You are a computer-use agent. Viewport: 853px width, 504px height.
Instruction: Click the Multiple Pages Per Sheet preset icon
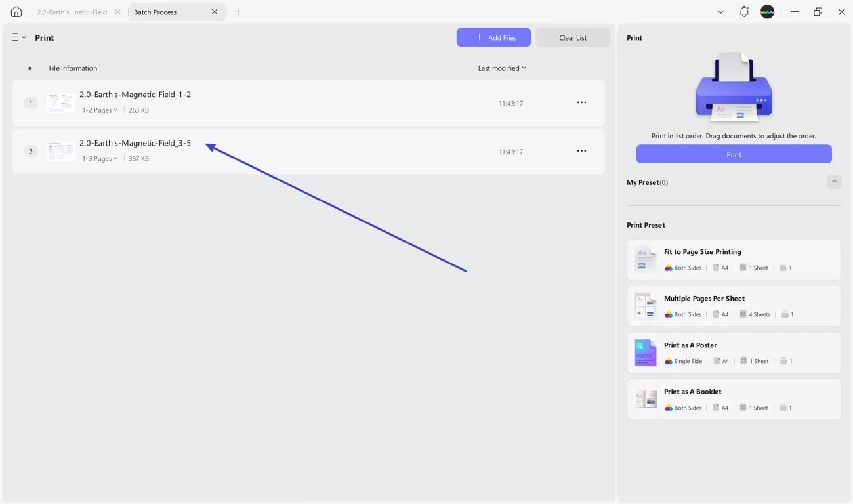(x=645, y=305)
